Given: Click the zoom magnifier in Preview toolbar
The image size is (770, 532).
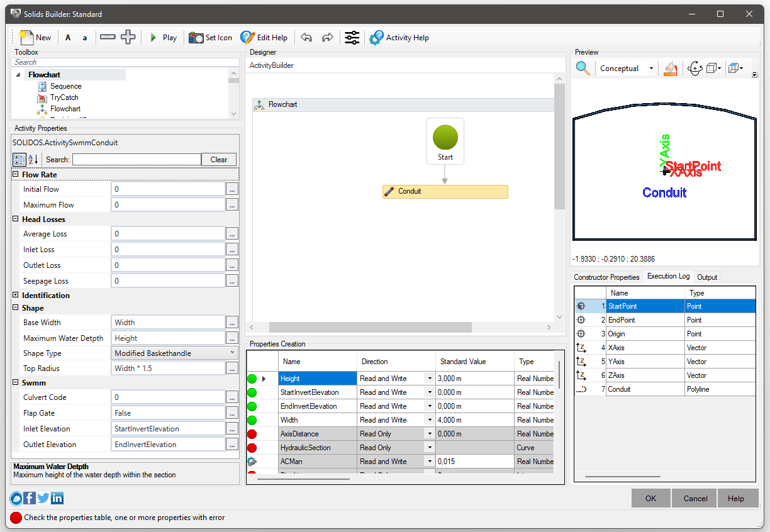Looking at the screenshot, I should point(583,69).
